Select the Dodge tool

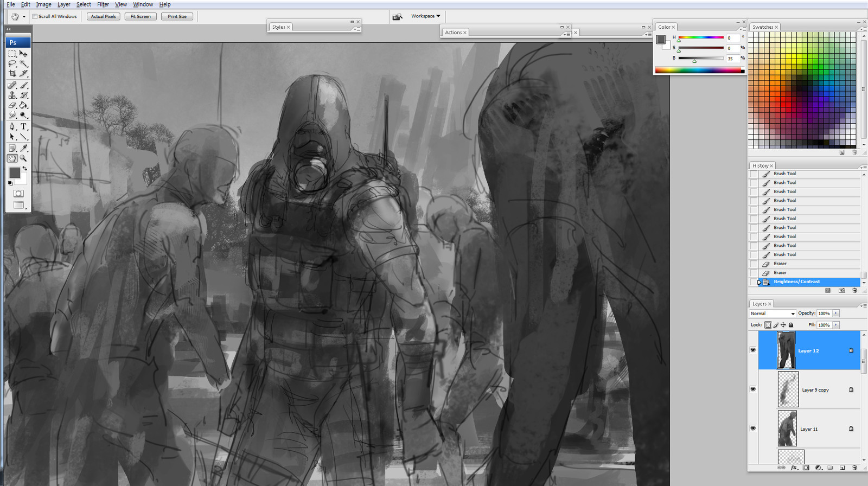point(23,114)
